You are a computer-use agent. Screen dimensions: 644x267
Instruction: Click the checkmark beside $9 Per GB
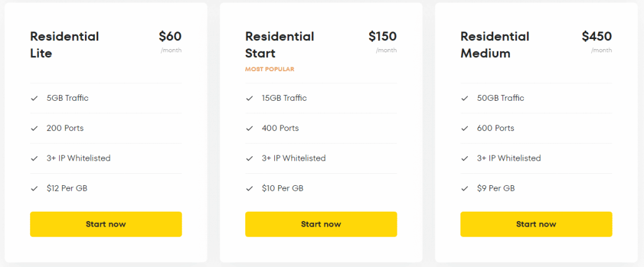click(x=465, y=188)
